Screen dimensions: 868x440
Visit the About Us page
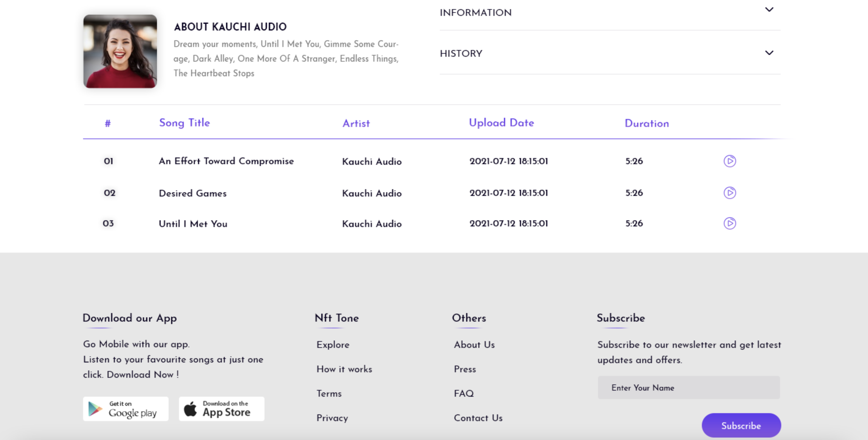click(x=474, y=345)
